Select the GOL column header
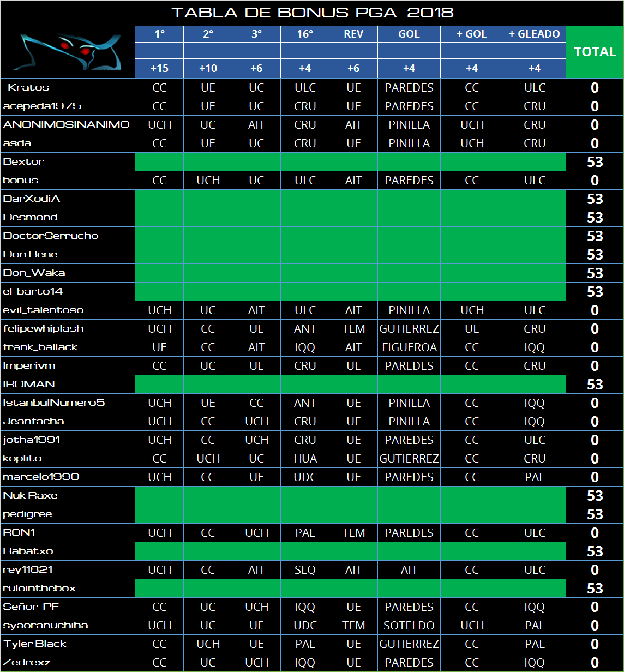Image resolution: width=624 pixels, height=672 pixels. pos(409,34)
